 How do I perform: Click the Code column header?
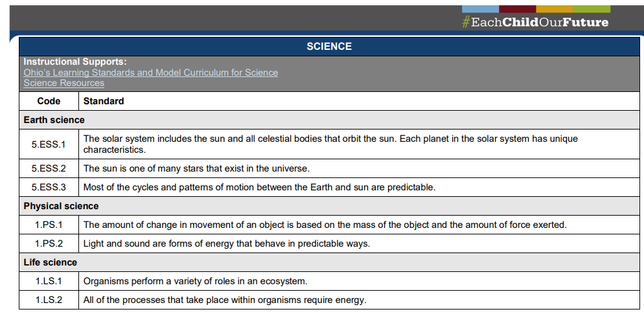click(49, 101)
